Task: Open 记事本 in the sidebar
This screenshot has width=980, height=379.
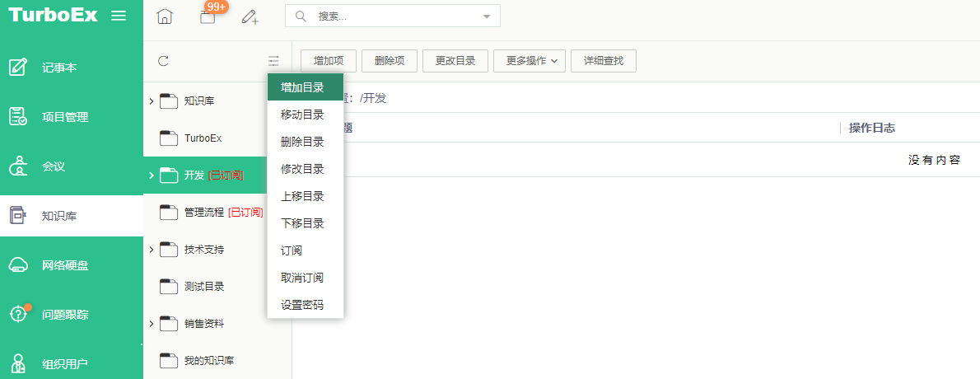Action: coord(72,68)
